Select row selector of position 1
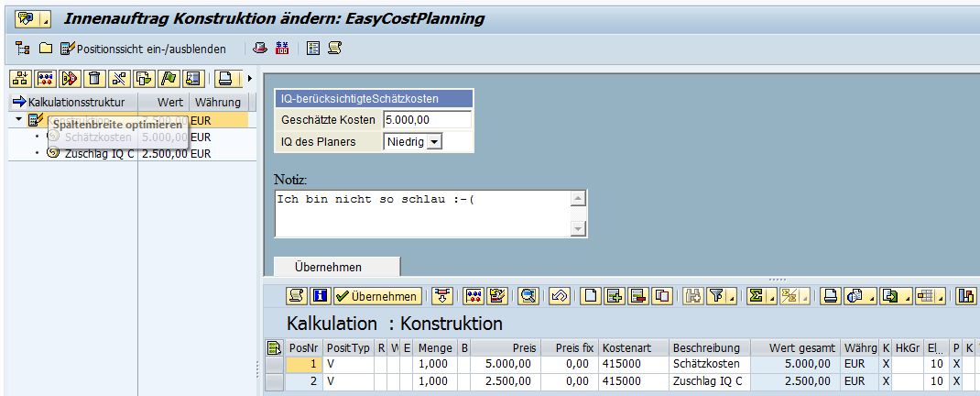Viewport: 980px width, 396px height. click(275, 364)
